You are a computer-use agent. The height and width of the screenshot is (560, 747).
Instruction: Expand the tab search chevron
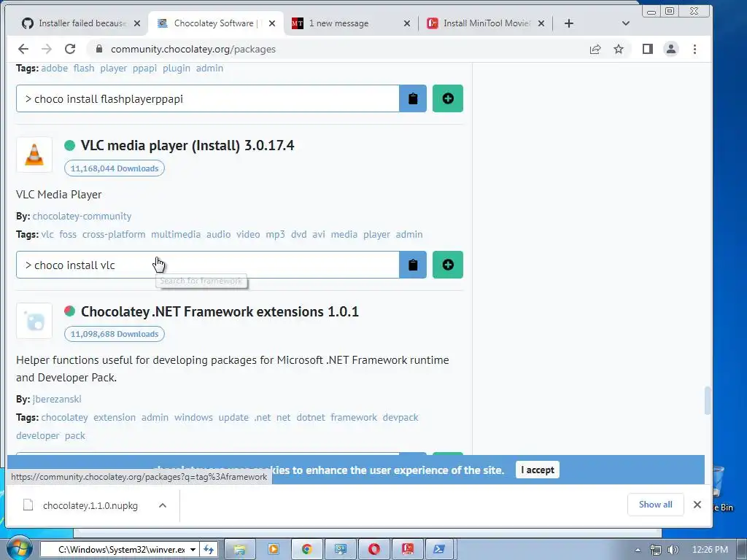pos(625,23)
